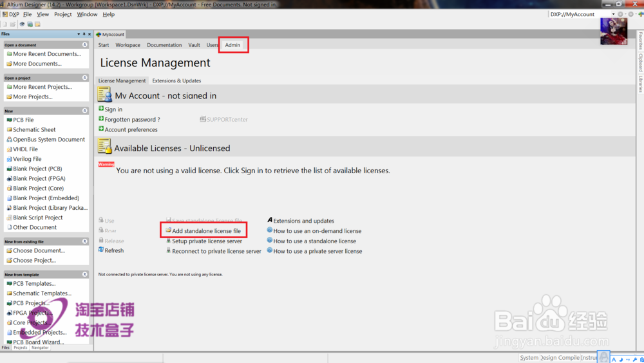Viewport: 644px width, 363px height.
Task: Click the workspace folder toolbar icon
Action: click(37, 24)
